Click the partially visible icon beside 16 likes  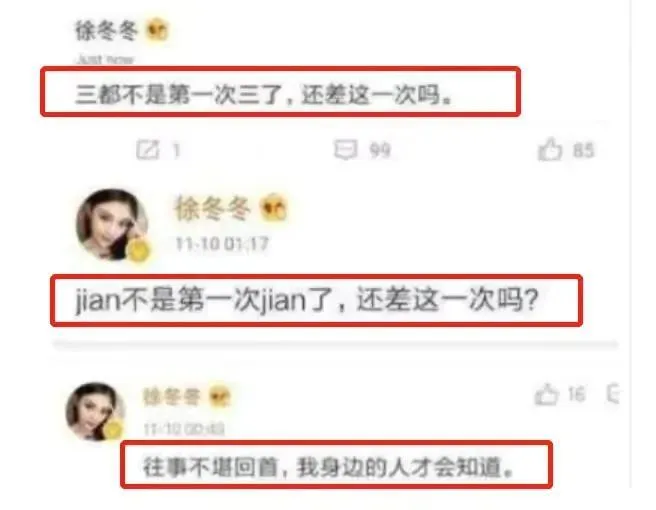pos(613,394)
